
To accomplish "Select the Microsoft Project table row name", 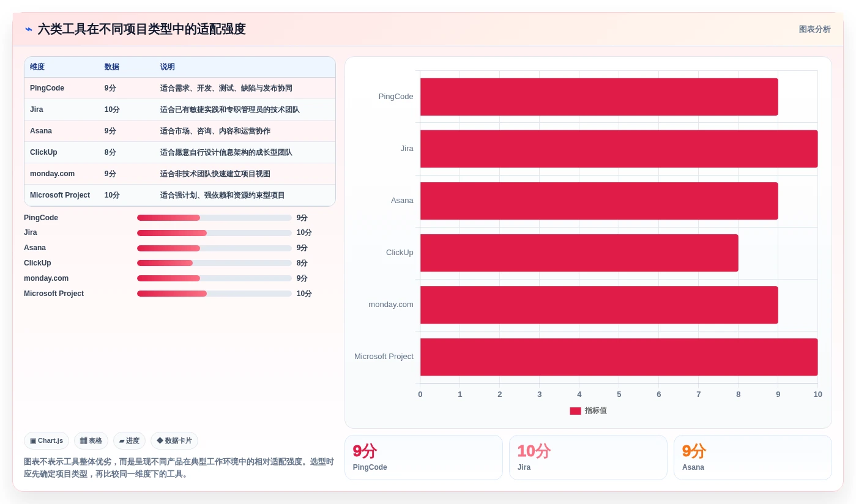I will 60,195.
